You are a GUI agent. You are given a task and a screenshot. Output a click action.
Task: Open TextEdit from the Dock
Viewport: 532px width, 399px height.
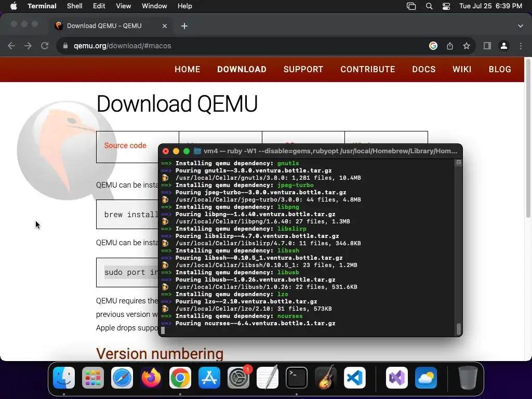coord(268,378)
